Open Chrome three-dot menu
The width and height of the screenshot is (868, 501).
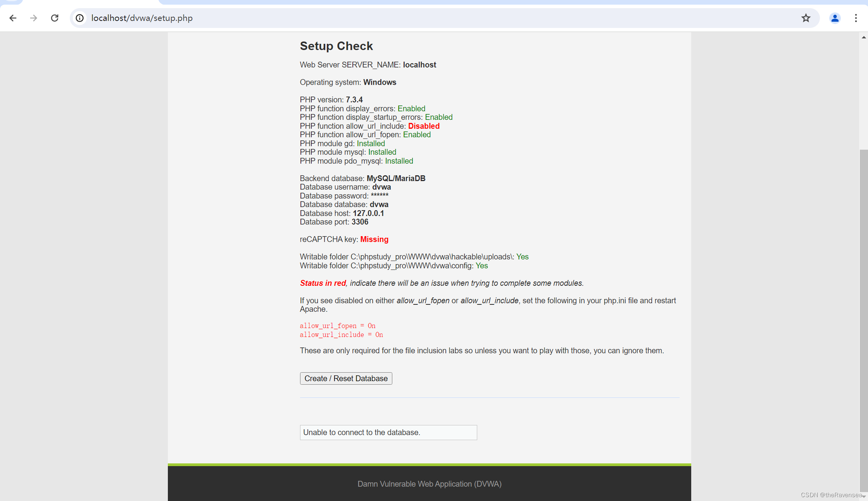pos(856,18)
